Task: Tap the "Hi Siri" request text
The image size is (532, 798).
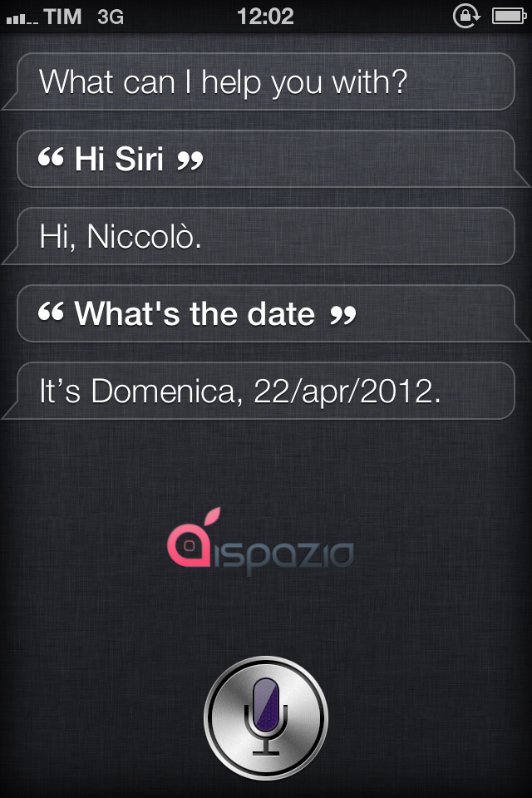Action: [119, 159]
